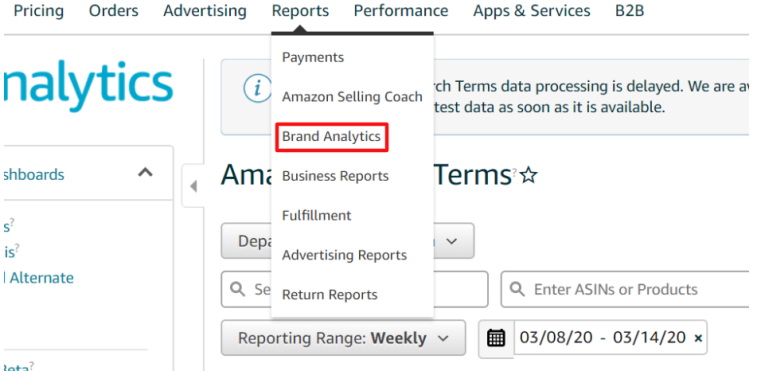
Task: Clear the date range with x icon
Action: tap(698, 338)
